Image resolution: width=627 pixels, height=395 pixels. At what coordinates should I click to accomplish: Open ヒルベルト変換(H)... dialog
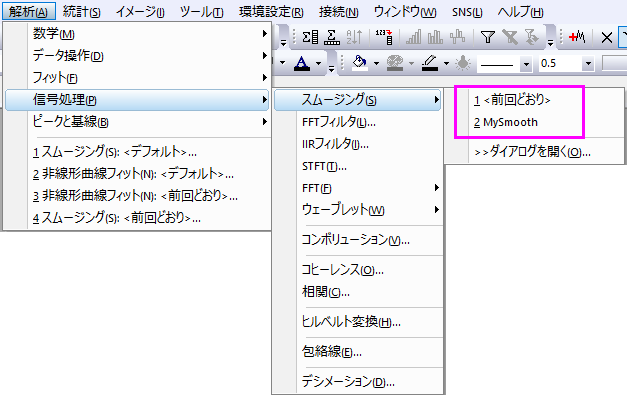pos(358,322)
